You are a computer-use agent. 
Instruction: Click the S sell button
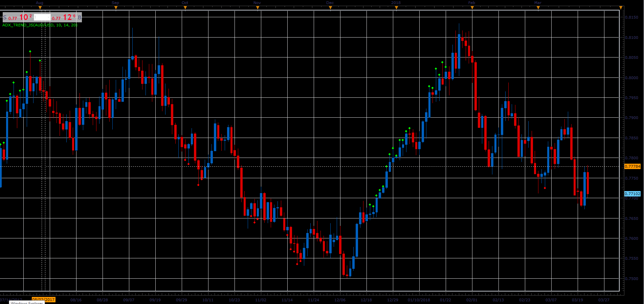5,18
